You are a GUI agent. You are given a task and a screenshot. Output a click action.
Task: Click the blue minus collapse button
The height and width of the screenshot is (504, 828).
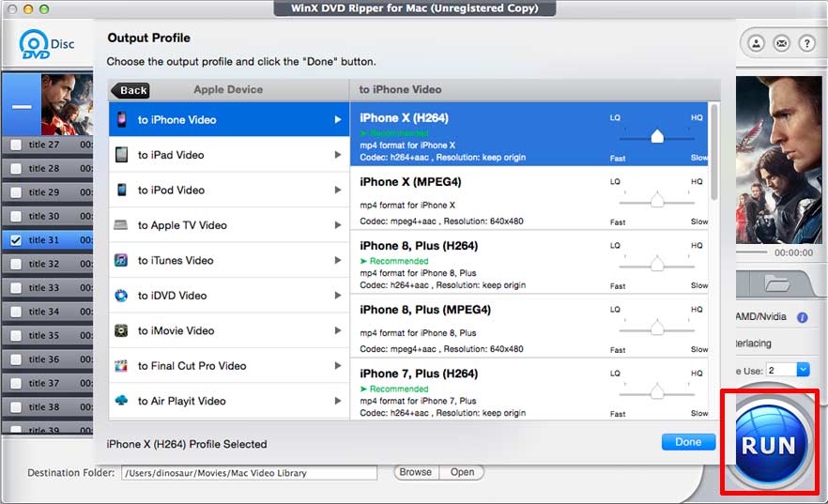click(22, 107)
